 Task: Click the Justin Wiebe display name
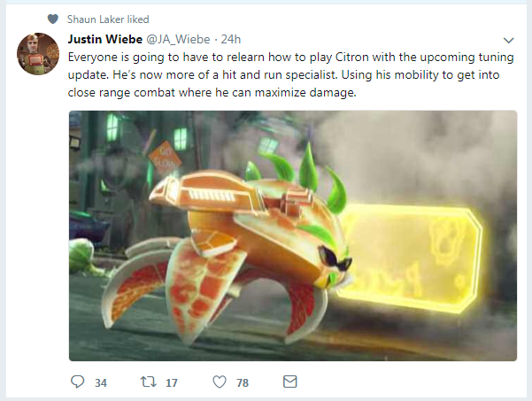(104, 39)
